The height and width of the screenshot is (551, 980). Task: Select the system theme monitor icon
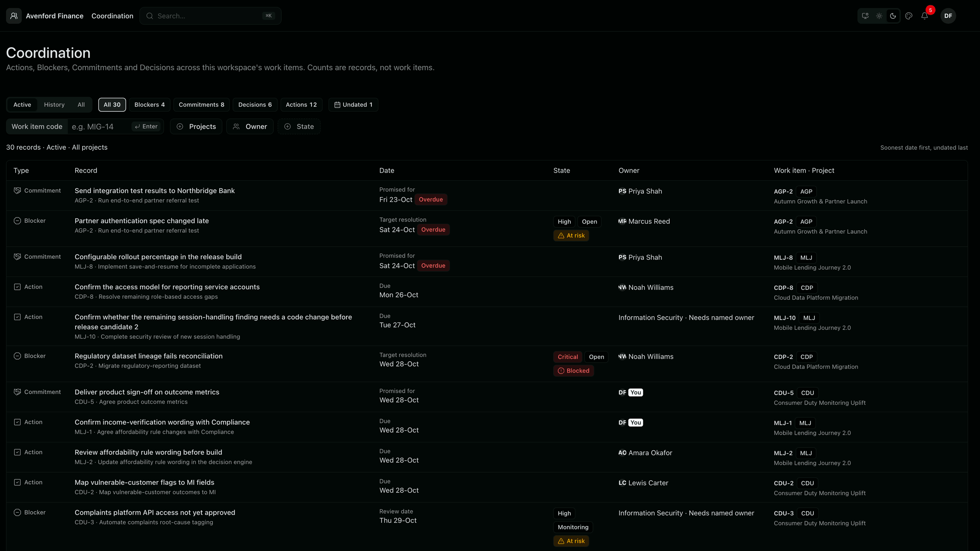point(865,16)
